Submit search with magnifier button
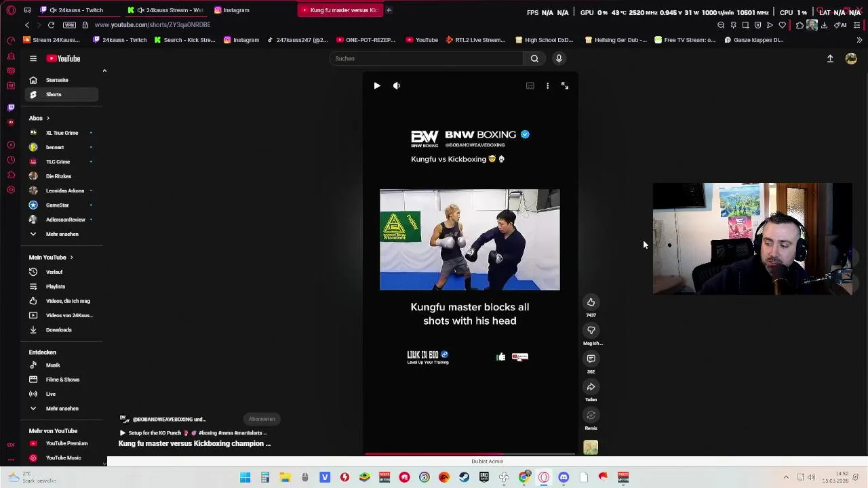 (x=534, y=58)
